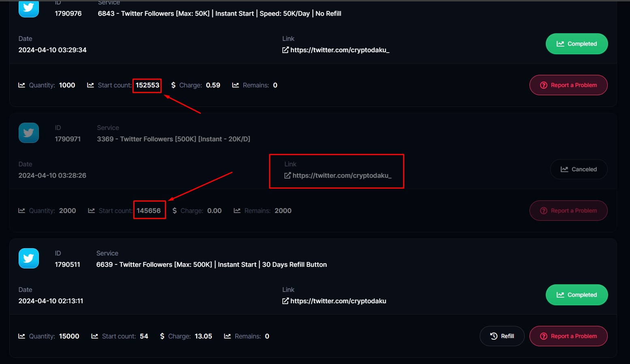630x364 pixels.
Task: Click start count value 152553
Action: [x=147, y=85]
